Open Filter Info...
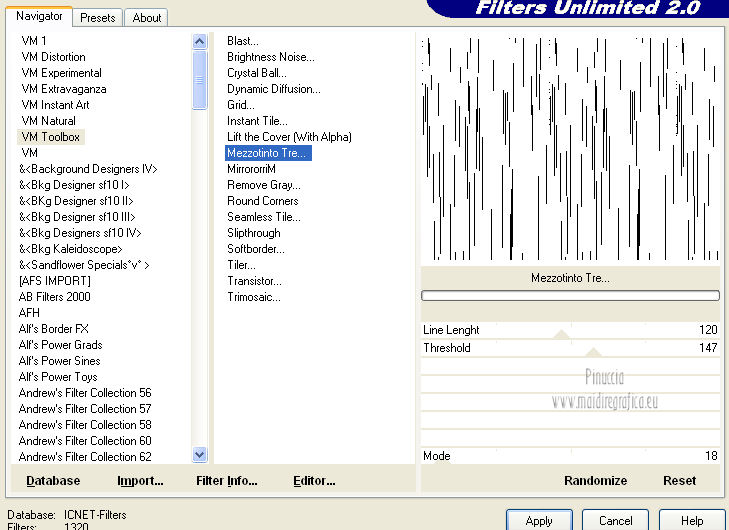This screenshot has width=729, height=530. click(226, 480)
